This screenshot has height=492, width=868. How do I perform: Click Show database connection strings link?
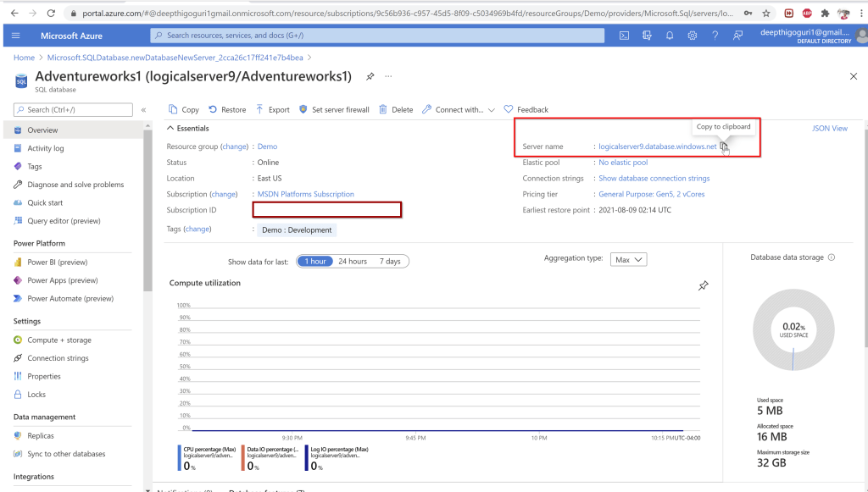pos(654,179)
